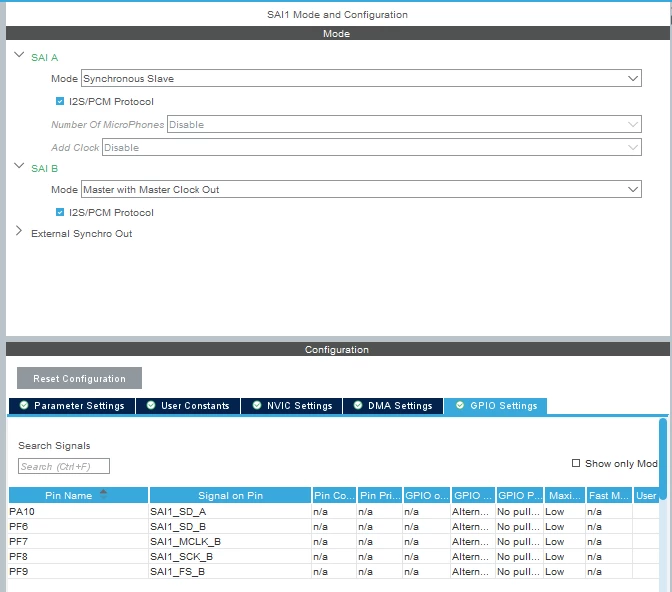Toggle I2S/PCM Protocol under SAI B

coord(60,213)
